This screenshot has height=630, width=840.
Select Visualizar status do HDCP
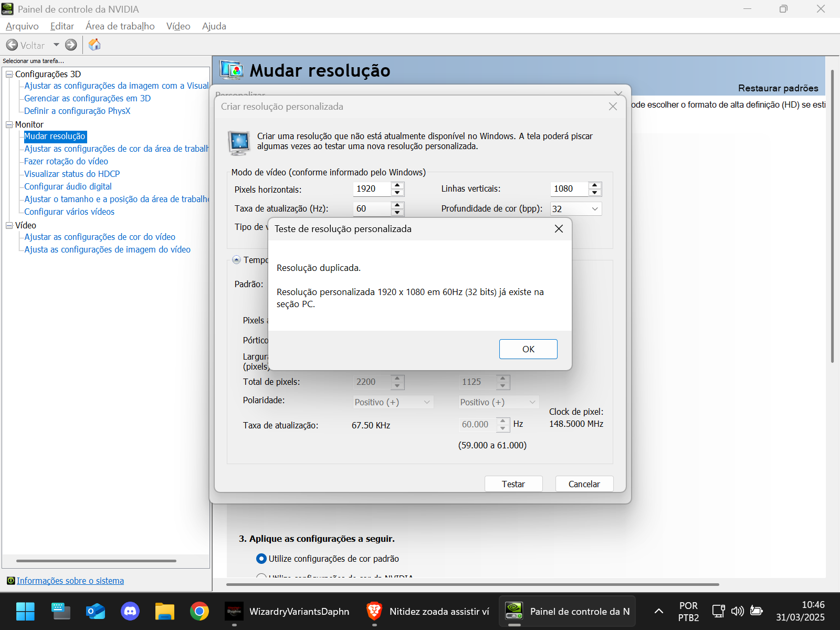coord(72,174)
